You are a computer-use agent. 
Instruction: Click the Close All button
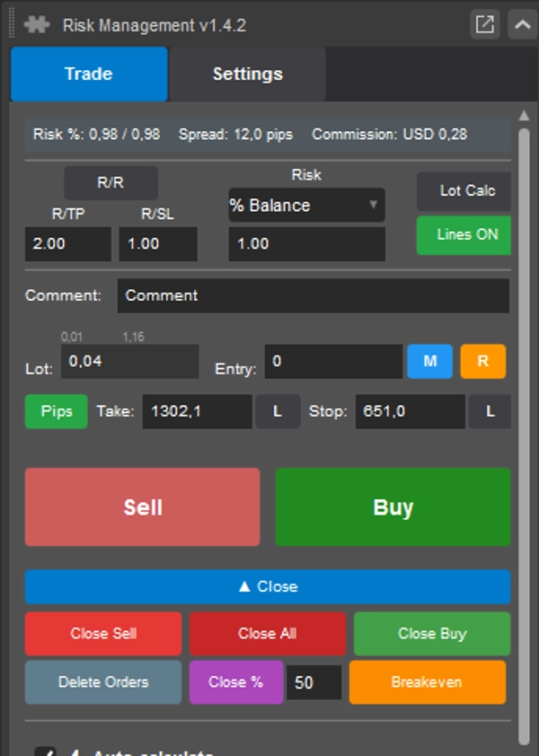click(x=268, y=634)
